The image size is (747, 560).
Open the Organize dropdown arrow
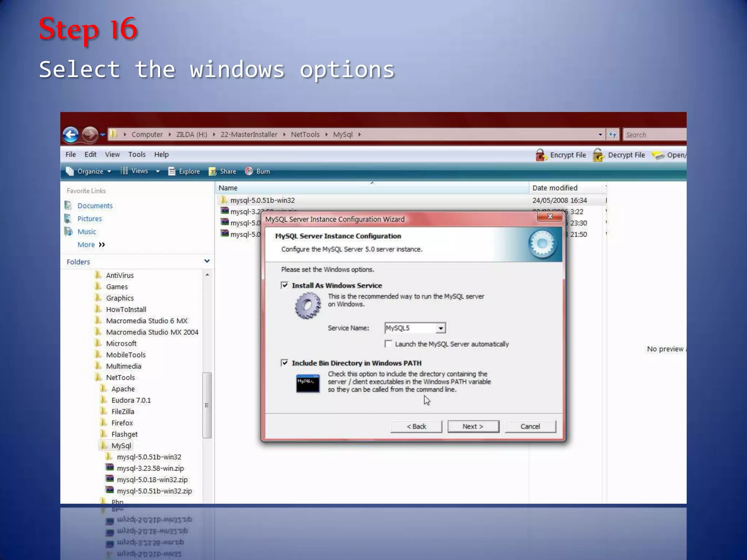109,171
